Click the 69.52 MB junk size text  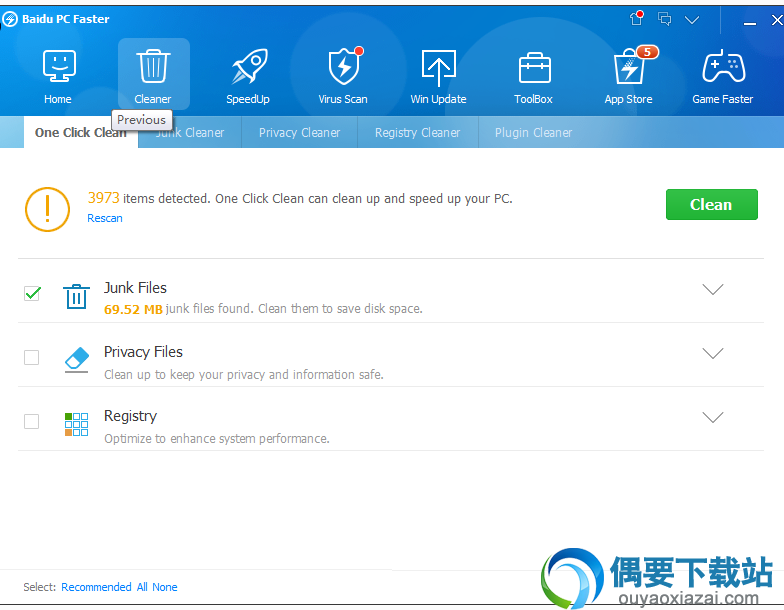pos(133,310)
